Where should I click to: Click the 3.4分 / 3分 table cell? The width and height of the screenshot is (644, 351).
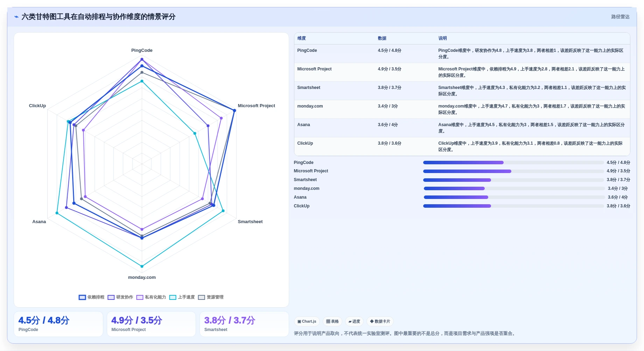388,106
